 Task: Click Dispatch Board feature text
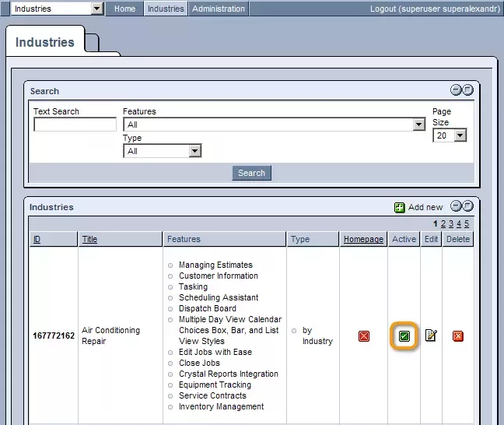pos(208,308)
